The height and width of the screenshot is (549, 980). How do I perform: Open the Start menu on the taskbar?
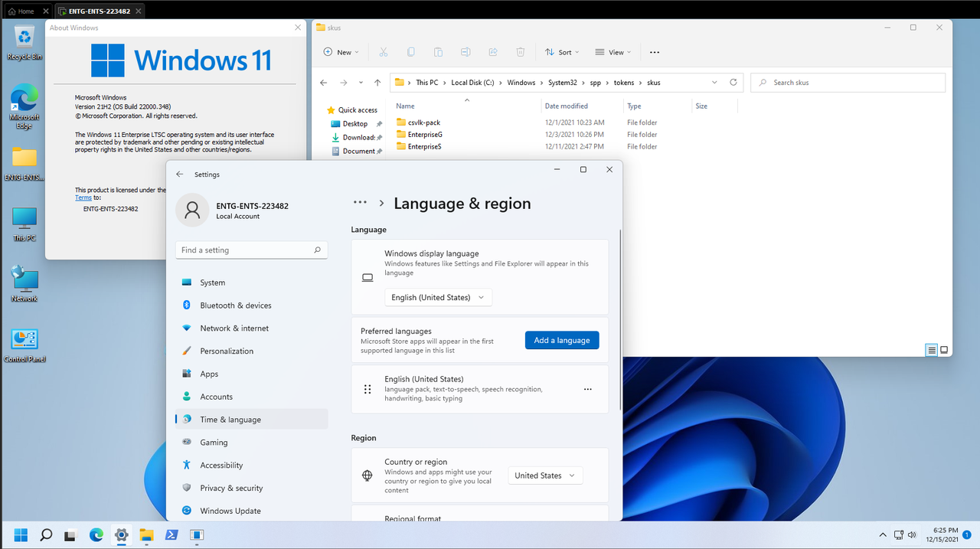click(x=21, y=534)
